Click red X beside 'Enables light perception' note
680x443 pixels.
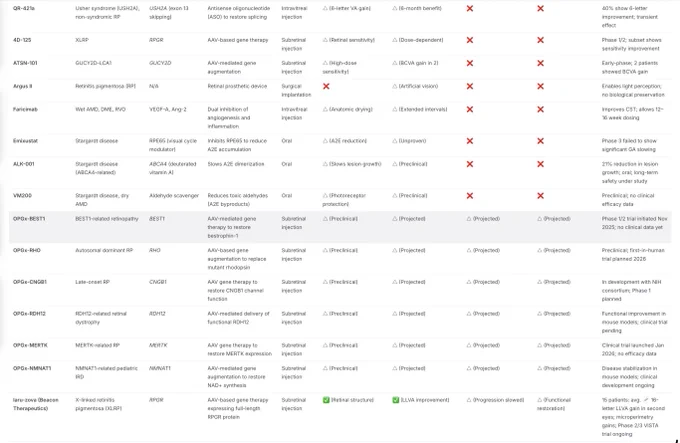point(540,86)
